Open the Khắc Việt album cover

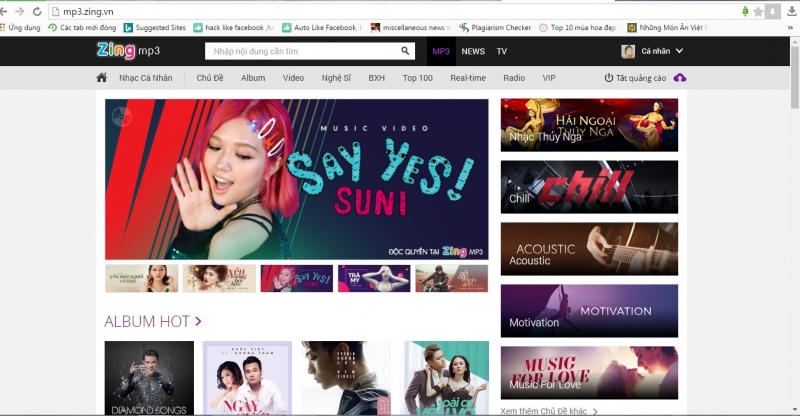tap(247, 378)
